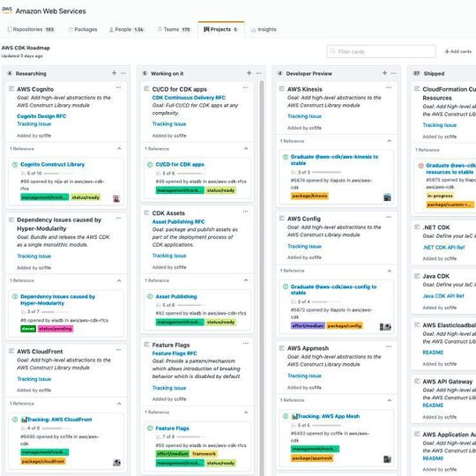This screenshot has height=476, width=476.
Task: Click the status/pending label on Dependency Issues
Action: coord(56,329)
